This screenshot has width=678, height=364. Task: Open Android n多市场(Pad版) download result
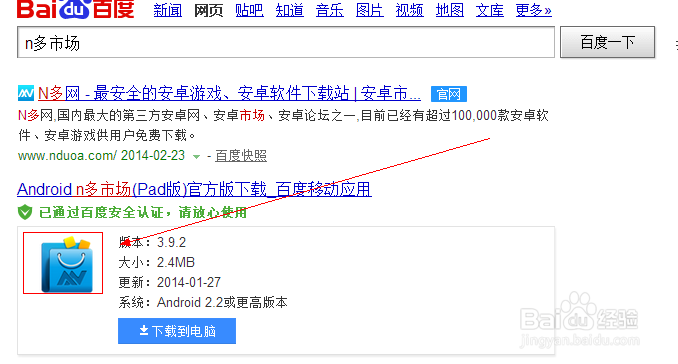194,189
